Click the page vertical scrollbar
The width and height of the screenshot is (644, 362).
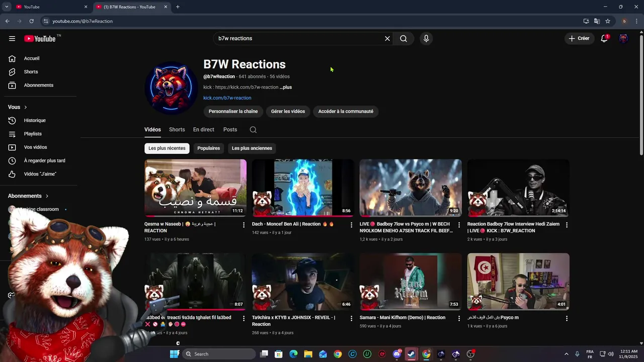641,96
